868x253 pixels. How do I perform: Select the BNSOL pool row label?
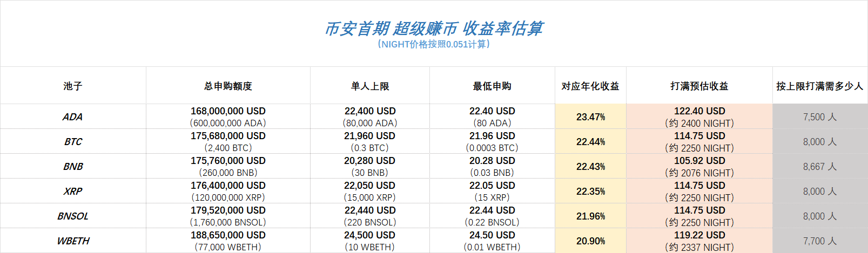point(73,216)
